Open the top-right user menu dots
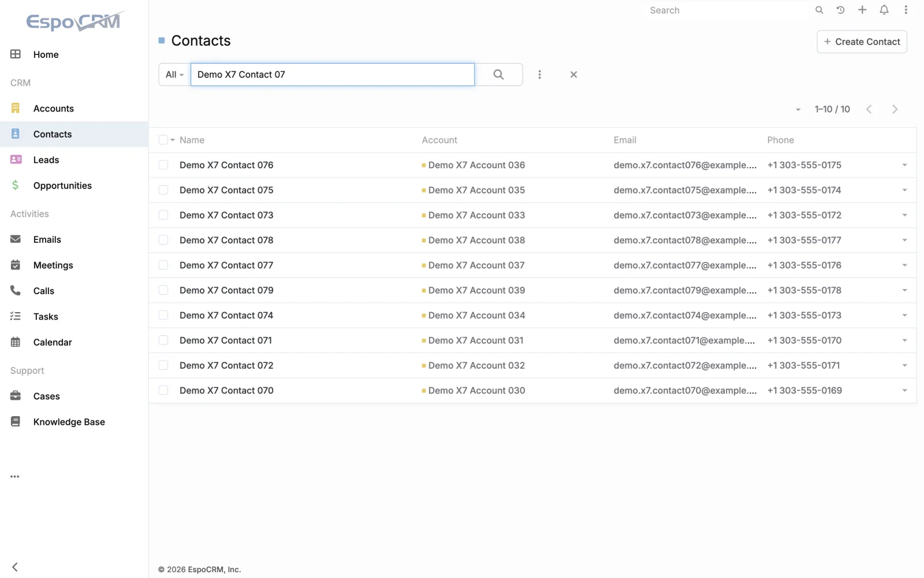The width and height of the screenshot is (924, 578). (906, 10)
